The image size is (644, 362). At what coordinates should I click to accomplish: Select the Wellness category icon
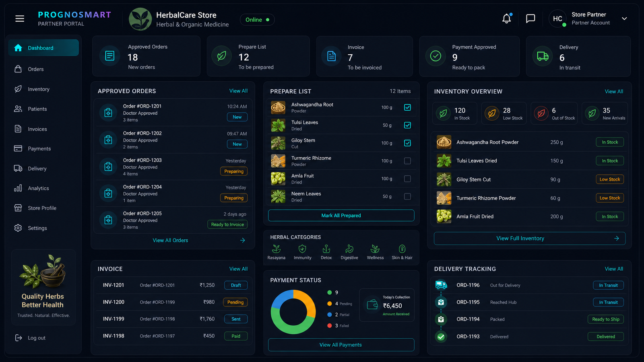375,249
